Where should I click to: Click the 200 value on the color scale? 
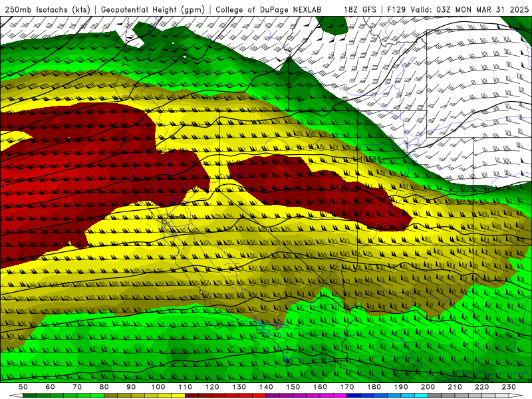pyautogui.click(x=428, y=387)
